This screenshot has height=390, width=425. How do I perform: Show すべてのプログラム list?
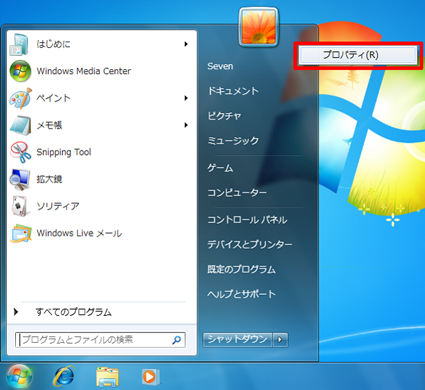[x=73, y=312]
